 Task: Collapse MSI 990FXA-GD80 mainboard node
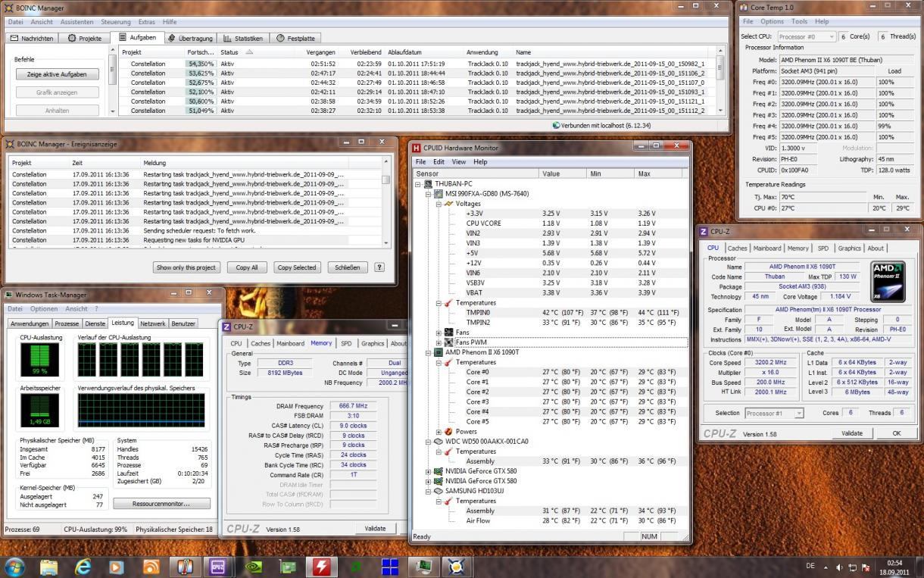pos(429,194)
